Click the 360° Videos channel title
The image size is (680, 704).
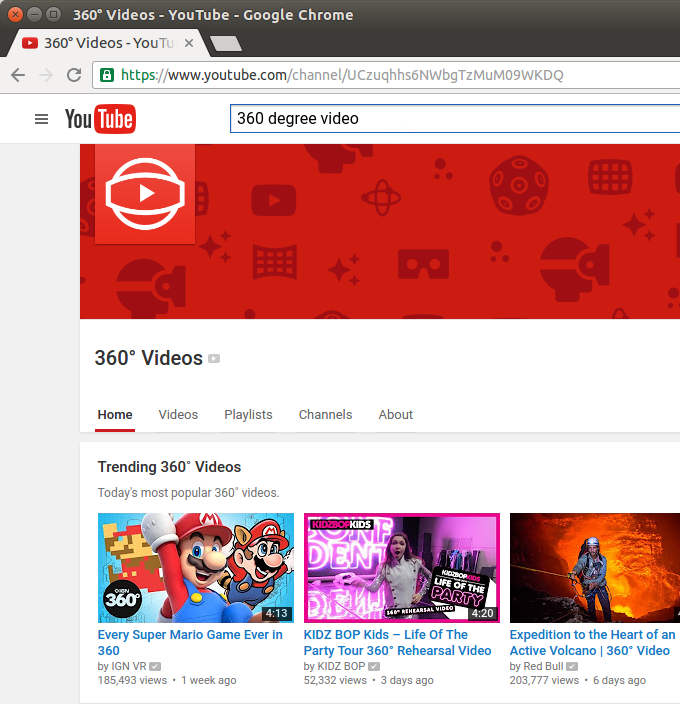[149, 358]
